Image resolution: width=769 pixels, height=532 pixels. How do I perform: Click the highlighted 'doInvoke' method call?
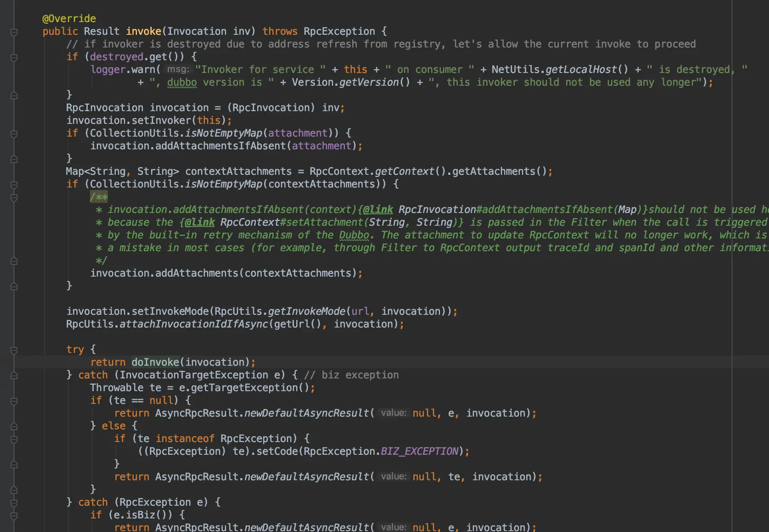tap(155, 362)
